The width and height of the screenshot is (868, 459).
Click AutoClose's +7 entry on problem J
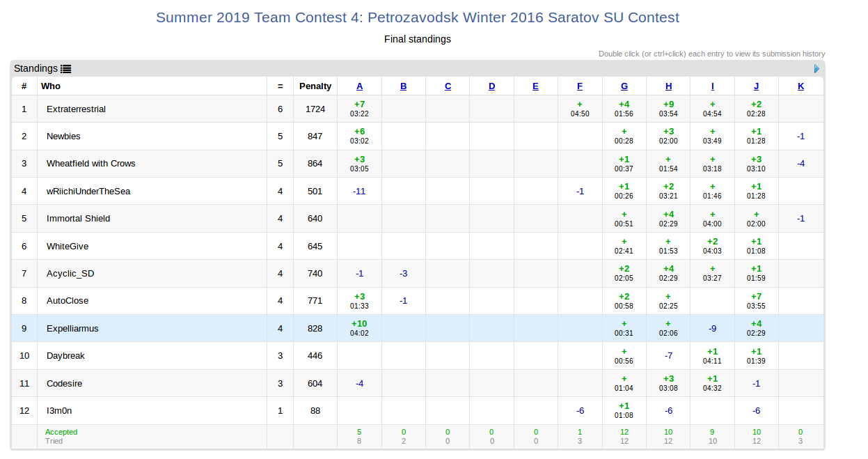[x=757, y=301]
